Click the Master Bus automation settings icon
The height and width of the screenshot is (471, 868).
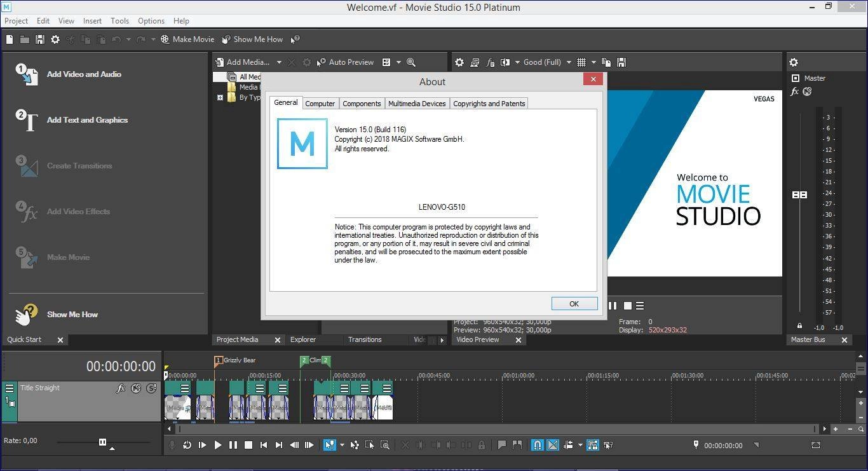coord(807,92)
